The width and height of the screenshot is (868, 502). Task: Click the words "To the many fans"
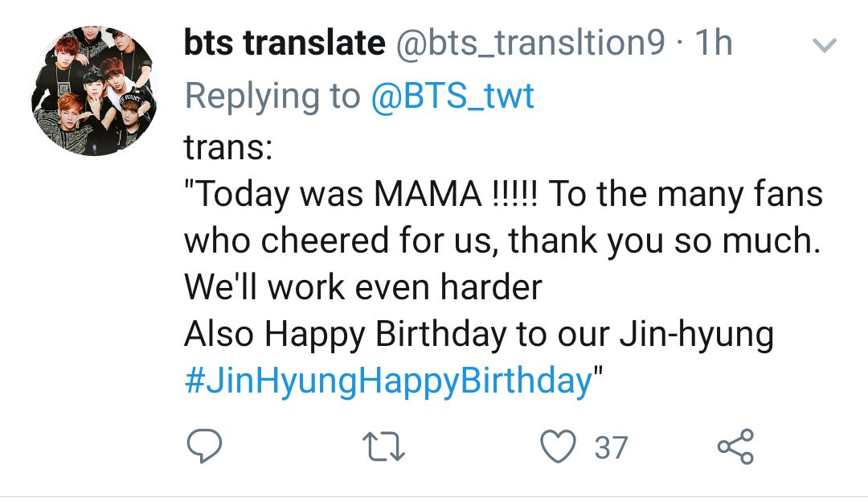point(686,195)
